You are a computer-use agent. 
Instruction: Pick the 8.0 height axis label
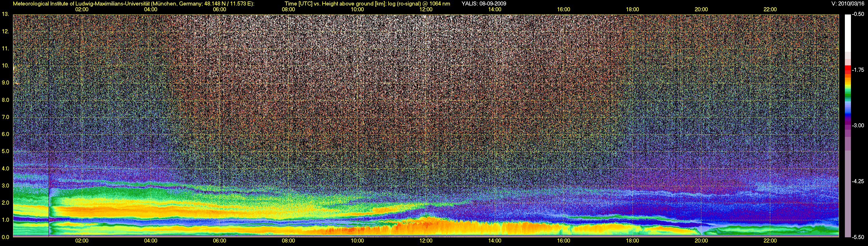(x=5, y=100)
